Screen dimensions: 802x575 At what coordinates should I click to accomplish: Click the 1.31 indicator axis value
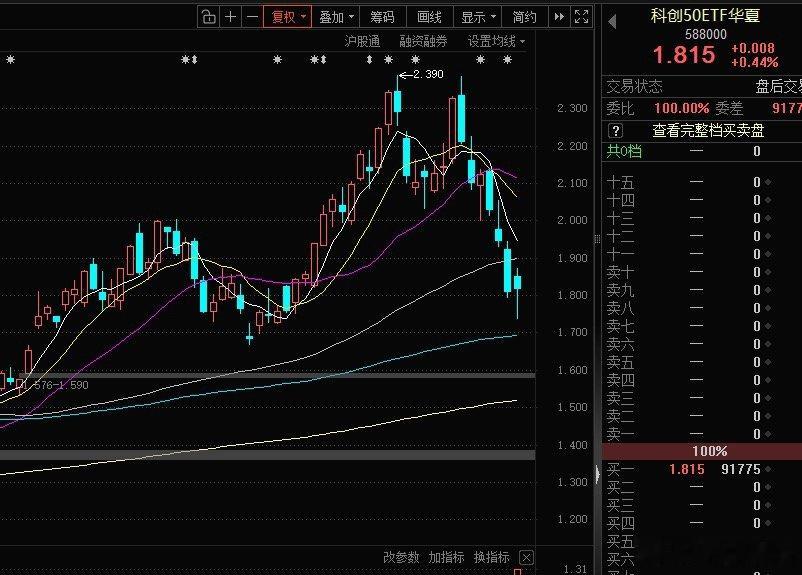pos(575,569)
